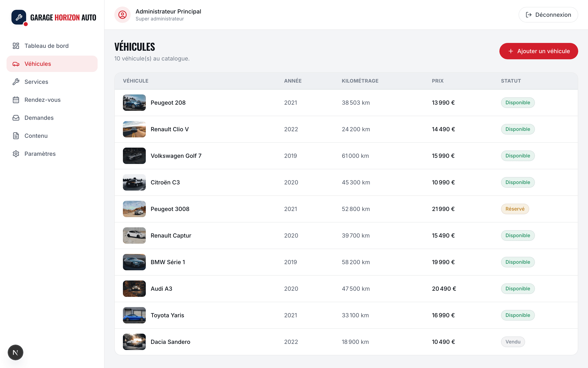
Task: Open the Peugeot 208 thumbnail
Action: point(134,103)
